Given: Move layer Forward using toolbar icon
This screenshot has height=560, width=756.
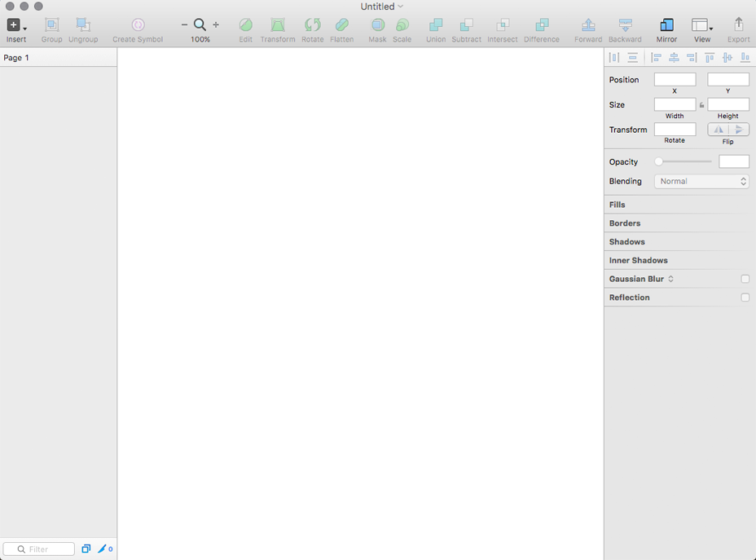Looking at the screenshot, I should pos(587,25).
